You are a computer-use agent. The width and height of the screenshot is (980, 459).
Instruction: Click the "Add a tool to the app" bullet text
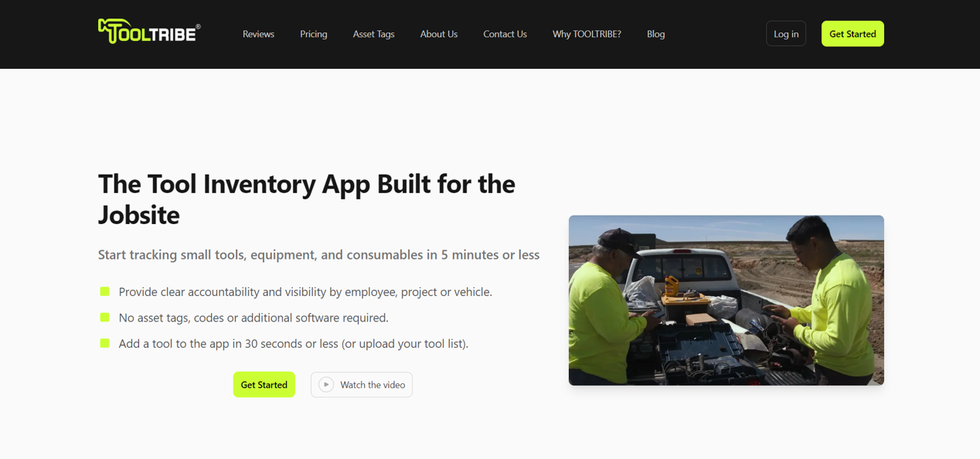click(294, 344)
